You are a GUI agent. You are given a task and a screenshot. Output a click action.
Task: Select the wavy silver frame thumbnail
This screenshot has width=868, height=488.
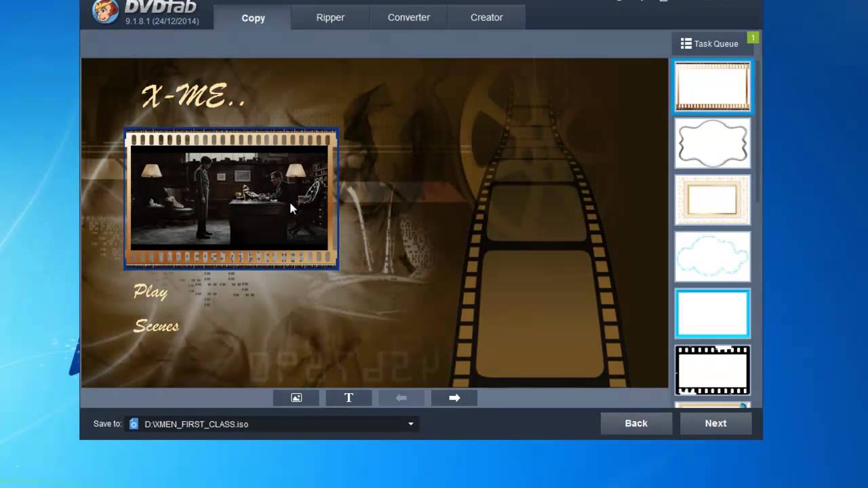pos(713,143)
